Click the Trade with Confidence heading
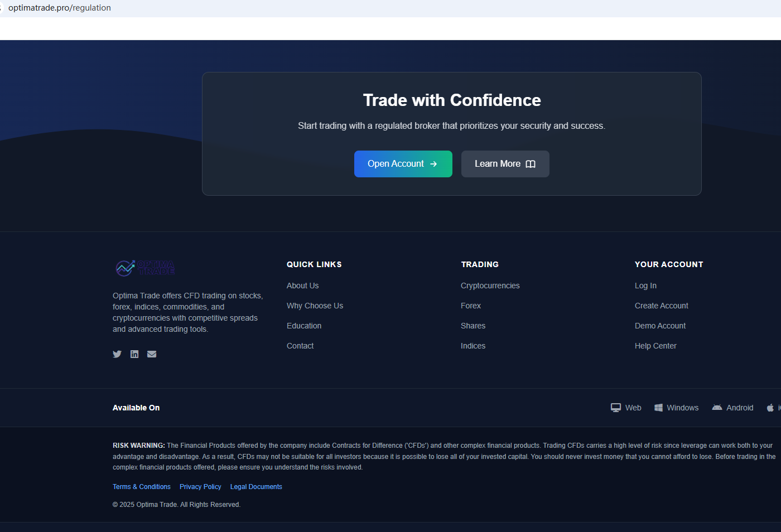 [x=452, y=100]
